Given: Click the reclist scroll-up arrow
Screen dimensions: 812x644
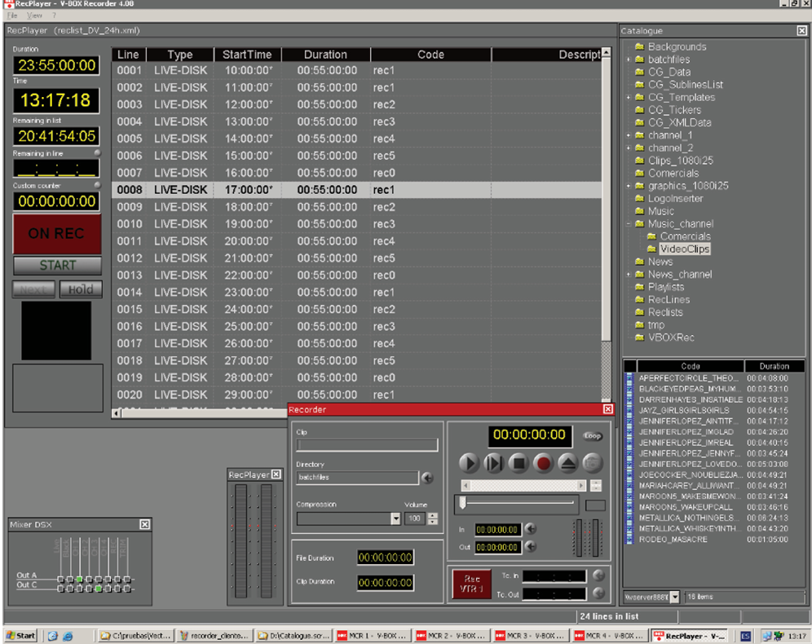Looking at the screenshot, I should 606,52.
